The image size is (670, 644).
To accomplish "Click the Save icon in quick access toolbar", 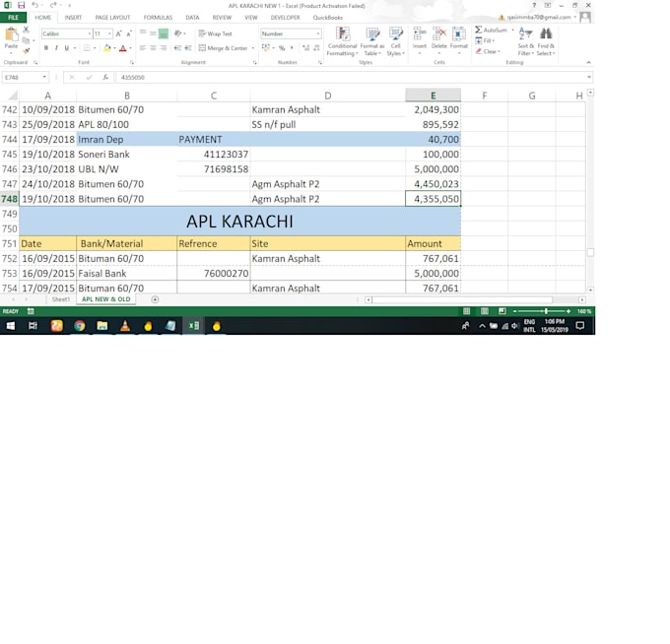I will tap(21, 5).
